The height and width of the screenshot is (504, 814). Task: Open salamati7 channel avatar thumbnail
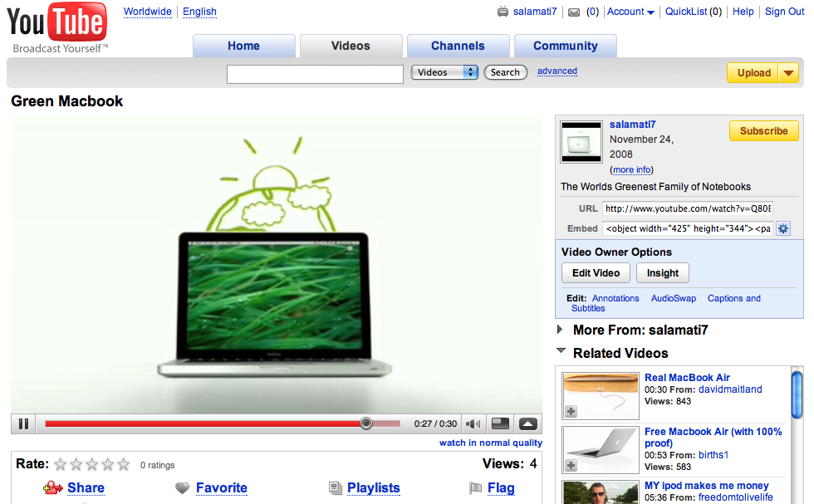coord(581,142)
